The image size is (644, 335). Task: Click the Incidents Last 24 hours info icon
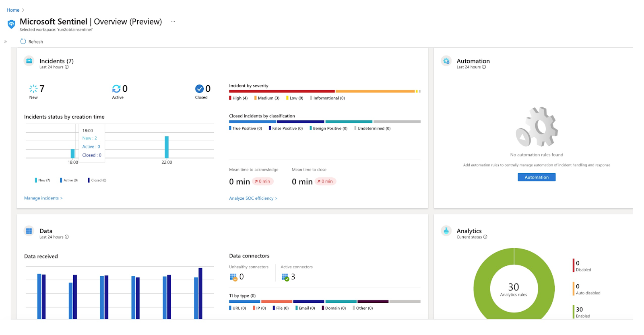67,67
